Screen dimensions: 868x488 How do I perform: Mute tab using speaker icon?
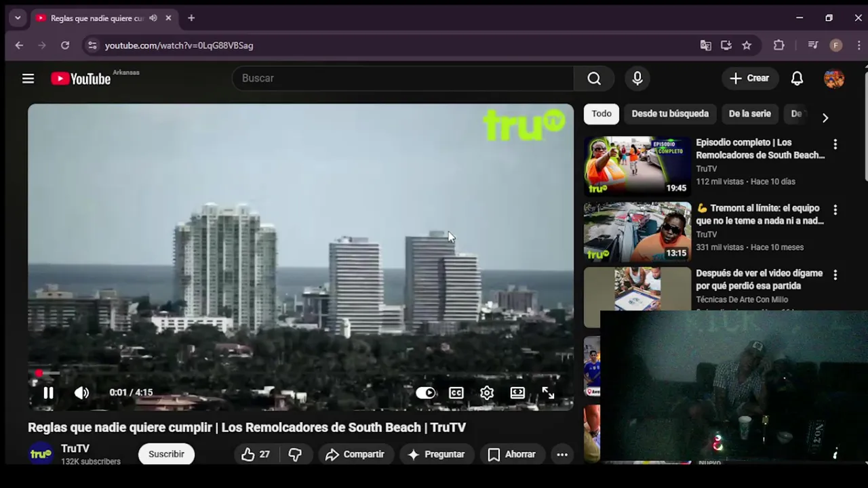click(x=153, y=18)
